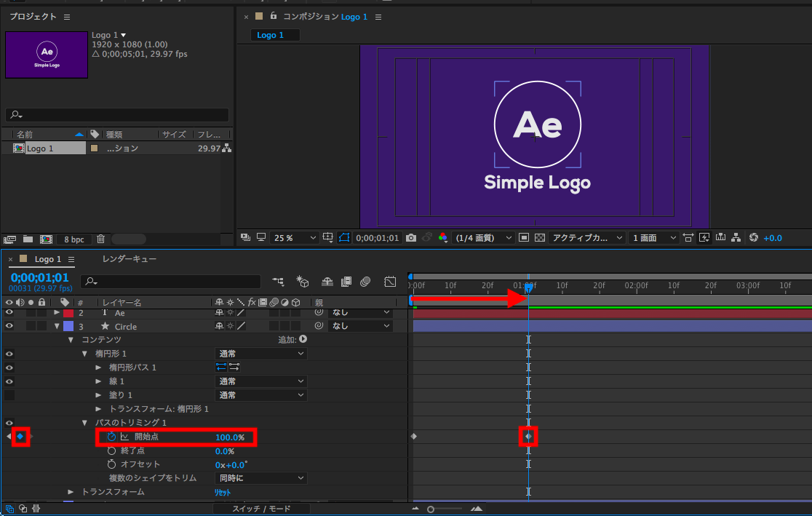Hide the Circle layer using eye icon
This screenshot has width=812, height=516.
9,326
